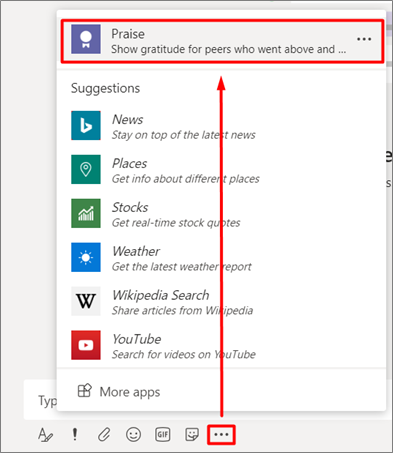Open the message Format text tool
The image size is (393, 453).
coord(45,435)
